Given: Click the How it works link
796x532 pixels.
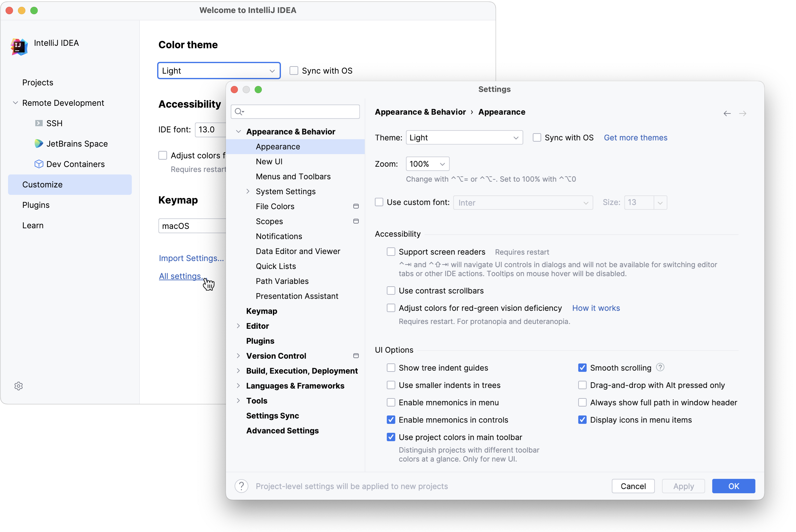Looking at the screenshot, I should [596, 308].
